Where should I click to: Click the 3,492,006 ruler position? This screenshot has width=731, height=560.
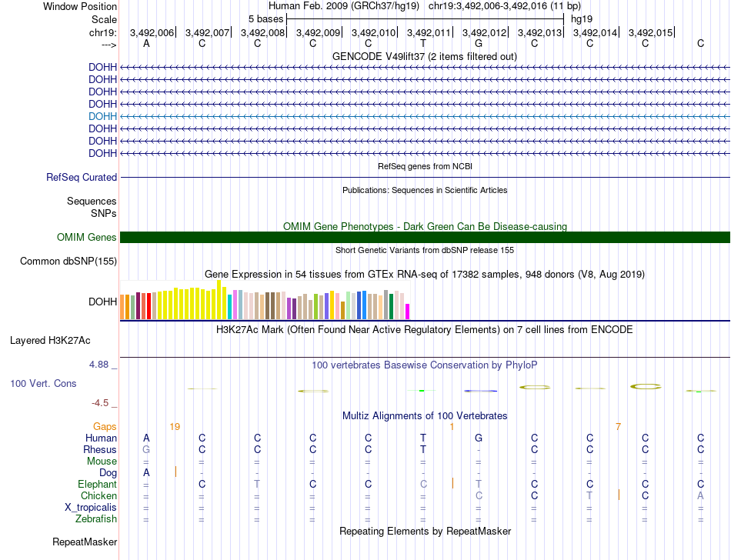pos(152,32)
